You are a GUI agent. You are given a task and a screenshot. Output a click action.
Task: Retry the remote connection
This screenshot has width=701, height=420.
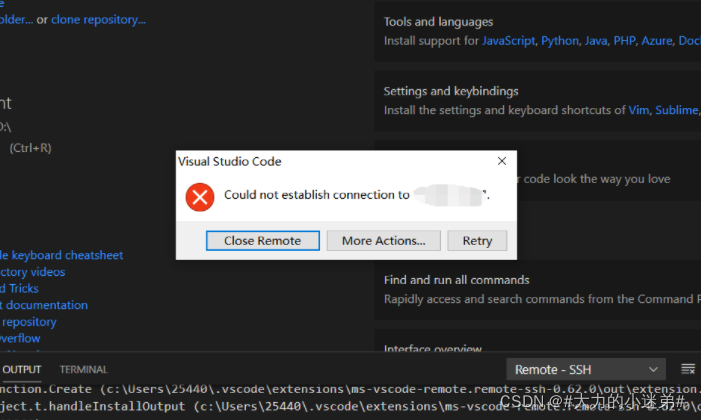477,241
